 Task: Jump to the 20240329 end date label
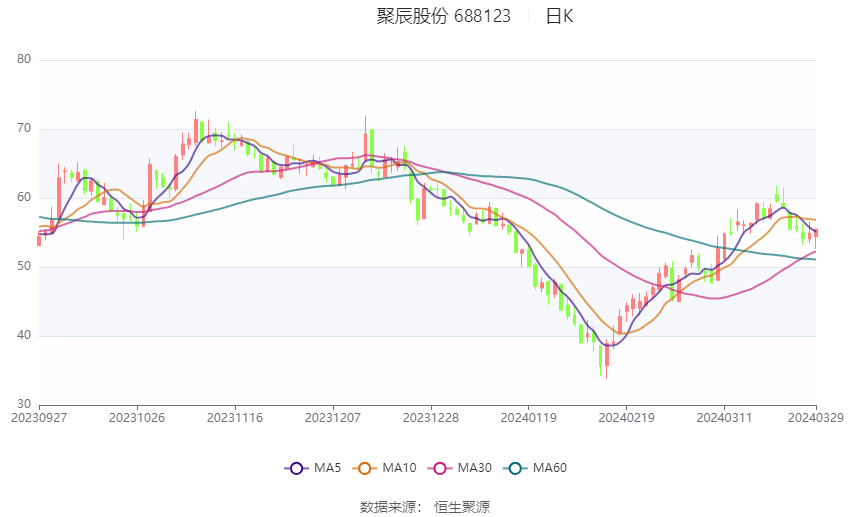click(815, 417)
